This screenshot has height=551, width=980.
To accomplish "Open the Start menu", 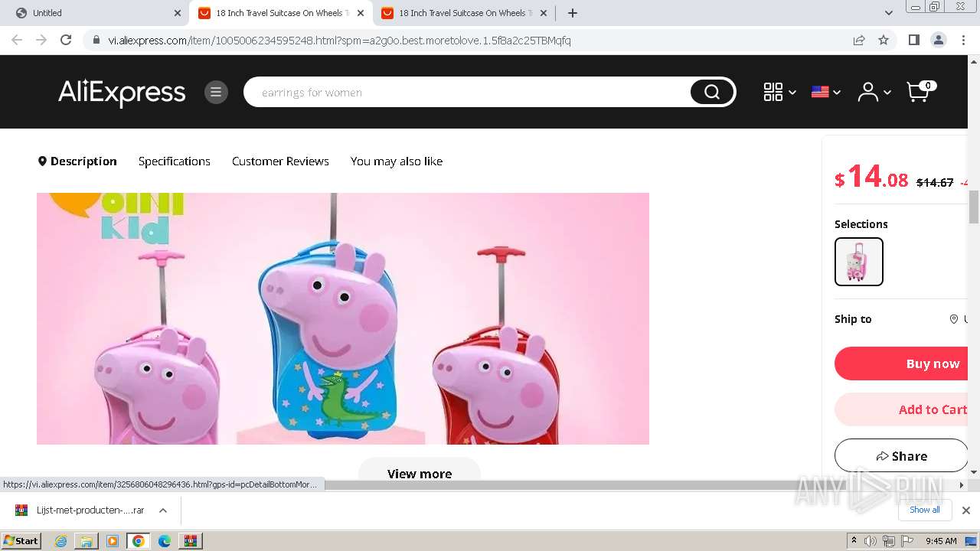I will pyautogui.click(x=21, y=540).
